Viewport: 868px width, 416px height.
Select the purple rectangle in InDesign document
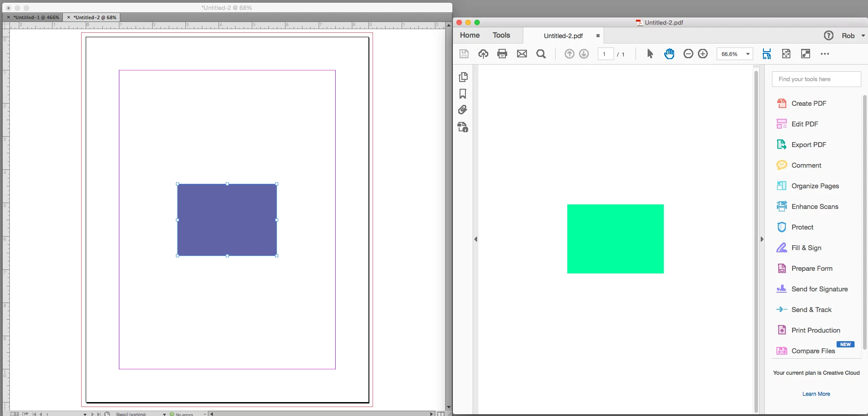pyautogui.click(x=227, y=220)
